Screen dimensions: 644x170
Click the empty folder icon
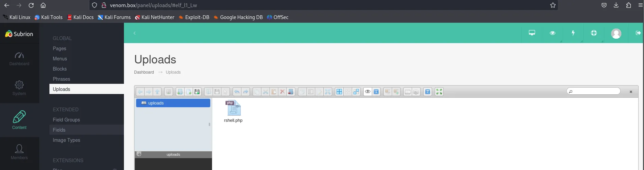291,92
